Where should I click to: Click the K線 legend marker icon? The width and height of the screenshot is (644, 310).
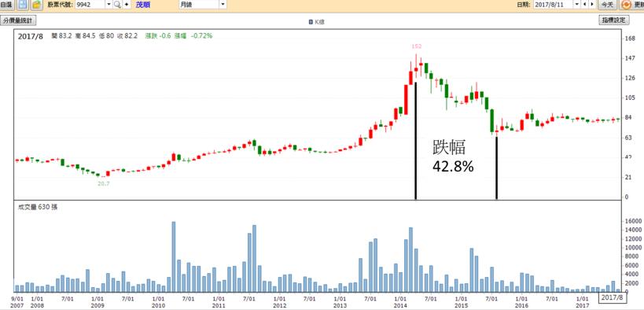[x=311, y=21]
